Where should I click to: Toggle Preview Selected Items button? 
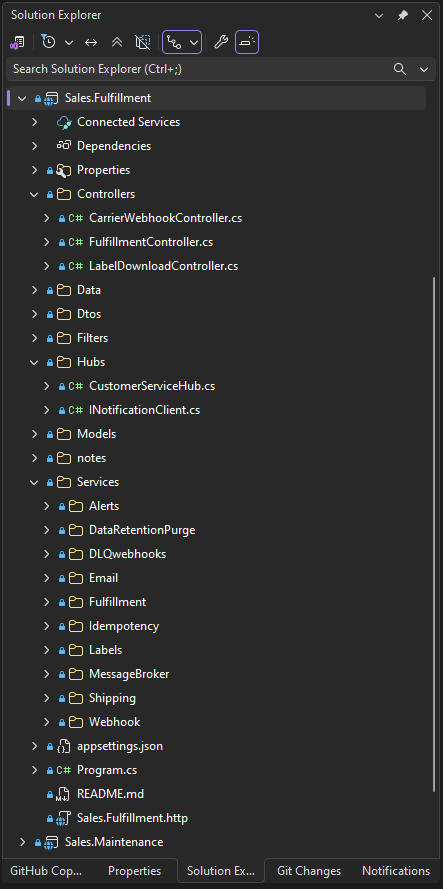247,43
